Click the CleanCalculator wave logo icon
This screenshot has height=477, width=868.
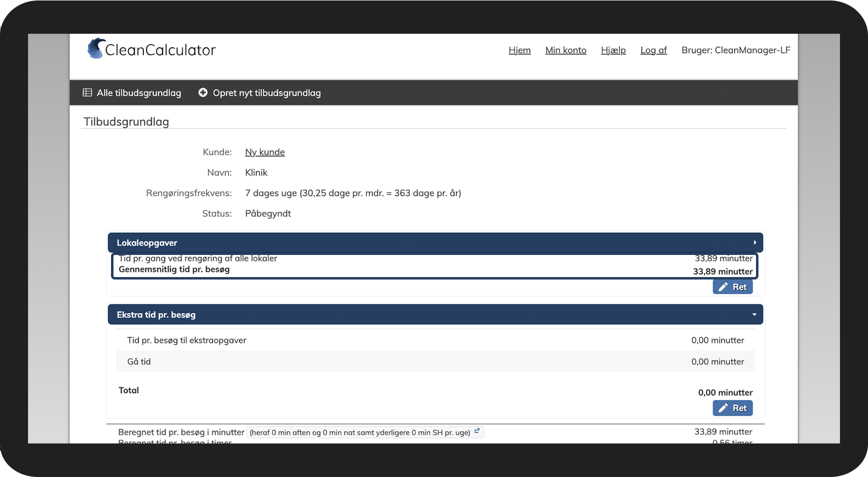pos(96,49)
